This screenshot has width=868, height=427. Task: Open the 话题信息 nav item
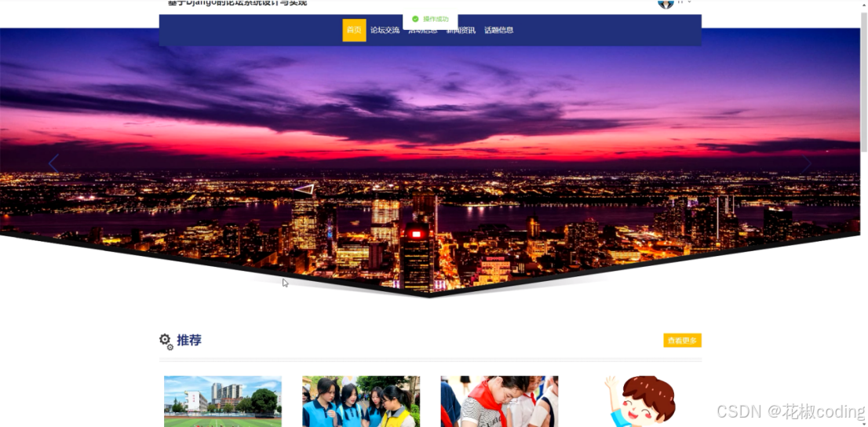click(499, 31)
